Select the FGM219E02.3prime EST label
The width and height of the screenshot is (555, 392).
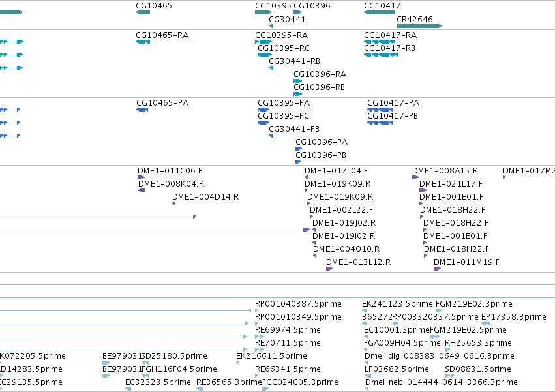(474, 304)
